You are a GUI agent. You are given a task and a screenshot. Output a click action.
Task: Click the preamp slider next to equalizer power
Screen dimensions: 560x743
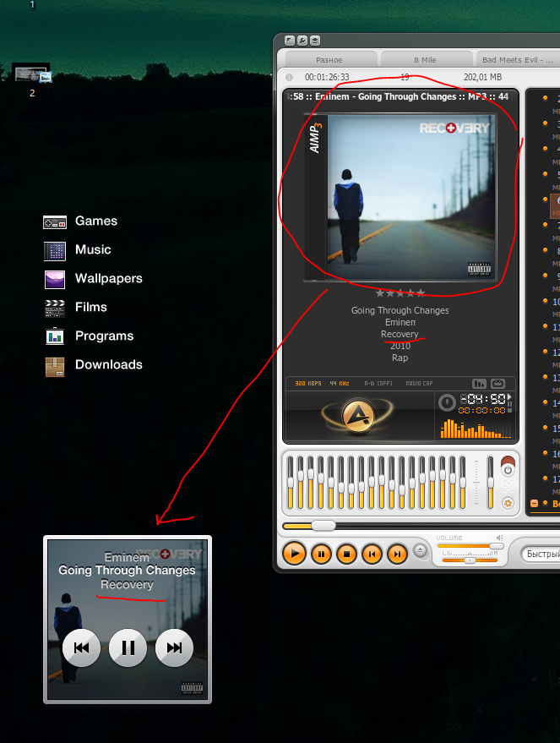point(491,483)
